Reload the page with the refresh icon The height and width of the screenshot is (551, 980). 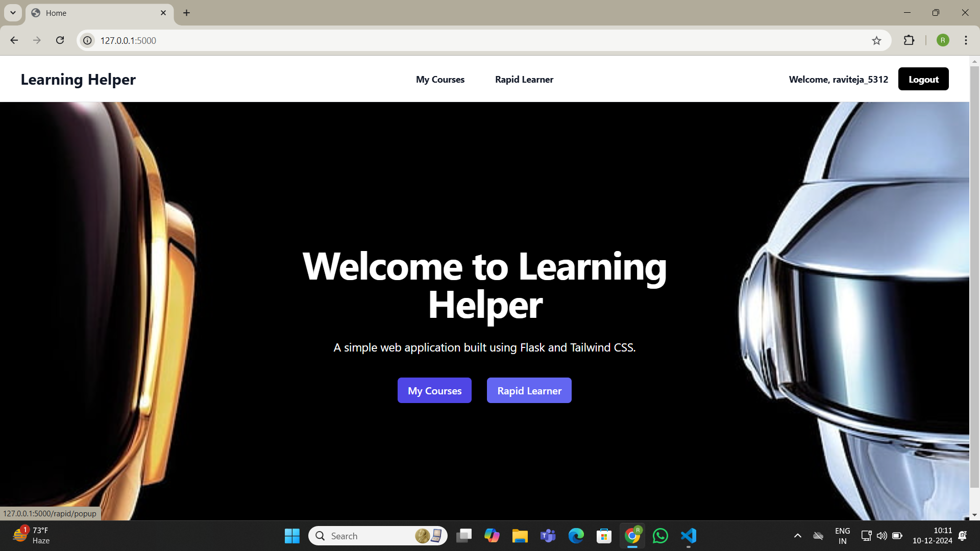(60, 40)
